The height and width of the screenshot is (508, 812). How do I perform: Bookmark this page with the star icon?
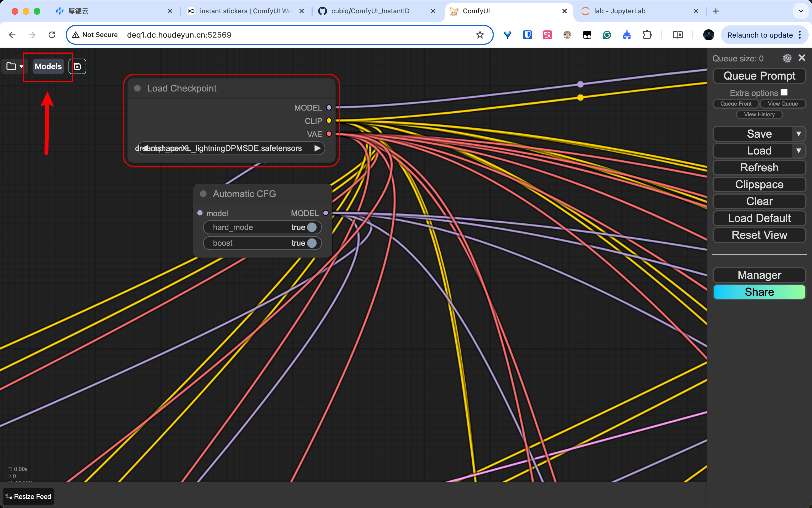(x=480, y=35)
